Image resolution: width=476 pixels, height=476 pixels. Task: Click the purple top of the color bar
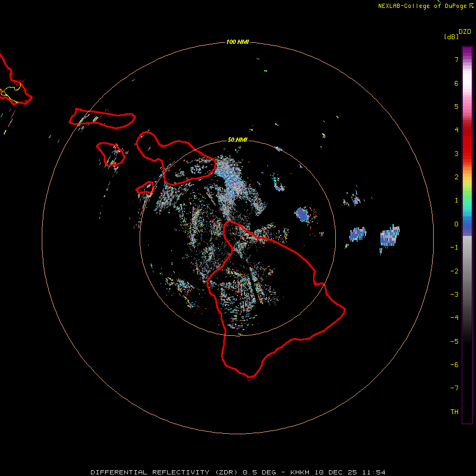click(467, 52)
